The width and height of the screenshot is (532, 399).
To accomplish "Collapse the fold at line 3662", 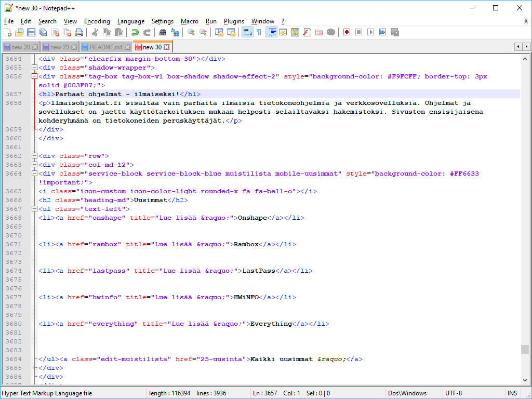I will pyautogui.click(x=34, y=156).
